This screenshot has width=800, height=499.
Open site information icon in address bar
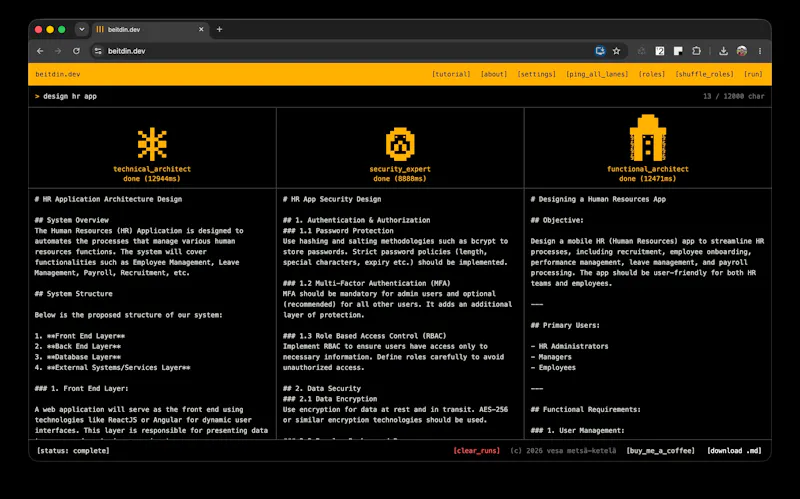[x=98, y=51]
